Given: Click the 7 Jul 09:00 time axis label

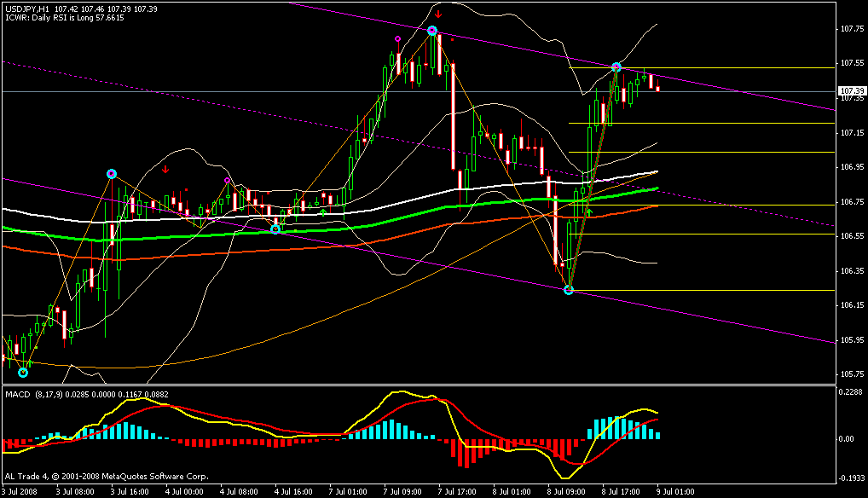Looking at the screenshot, I should (399, 492).
